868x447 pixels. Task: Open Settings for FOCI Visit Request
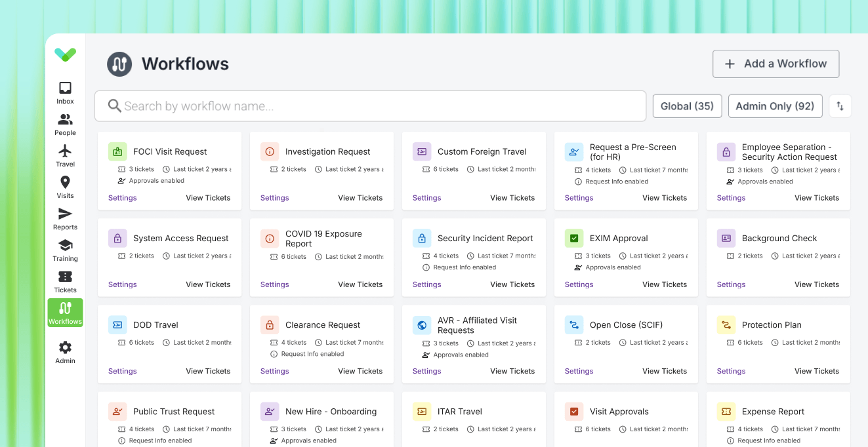coord(123,198)
